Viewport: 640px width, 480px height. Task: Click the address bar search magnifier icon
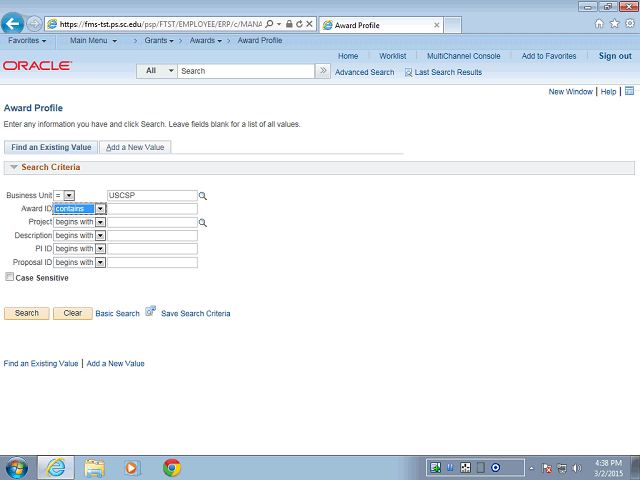pyautogui.click(x=269, y=24)
